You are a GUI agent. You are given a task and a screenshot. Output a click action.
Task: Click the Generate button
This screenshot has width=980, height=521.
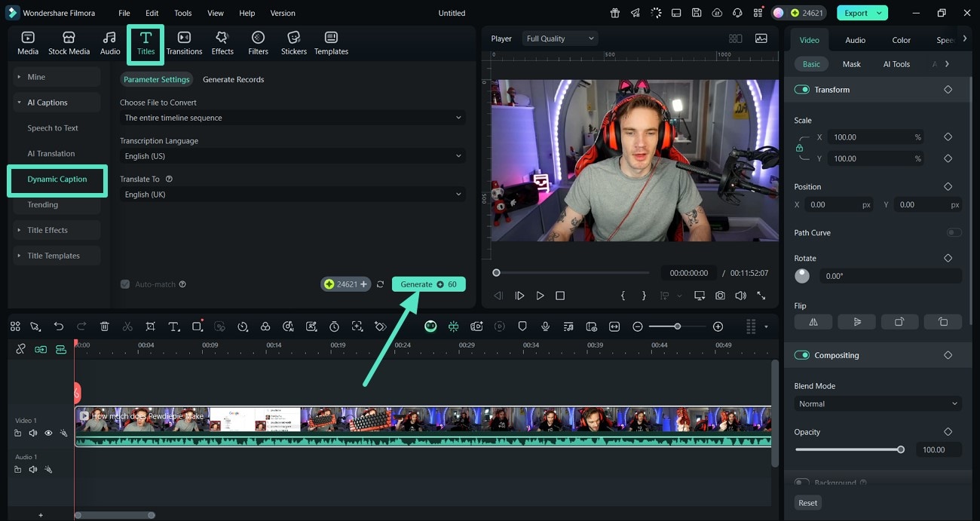point(428,284)
